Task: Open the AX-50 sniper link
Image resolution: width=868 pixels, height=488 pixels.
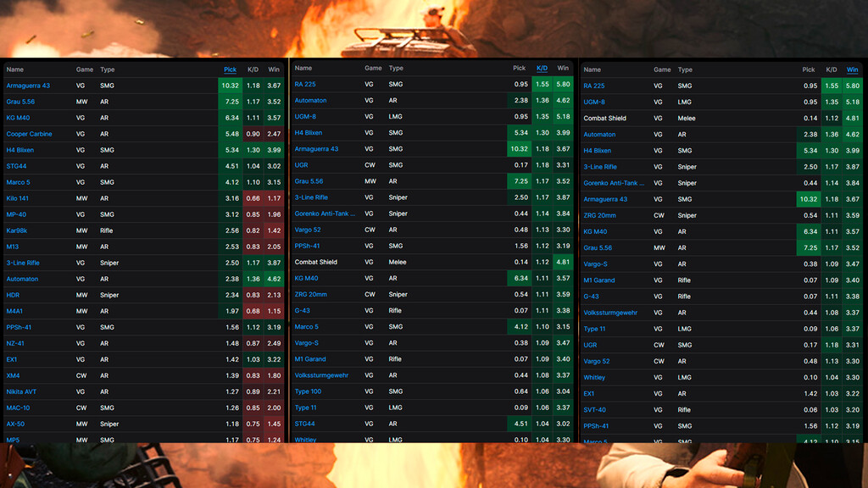Action: 15,424
